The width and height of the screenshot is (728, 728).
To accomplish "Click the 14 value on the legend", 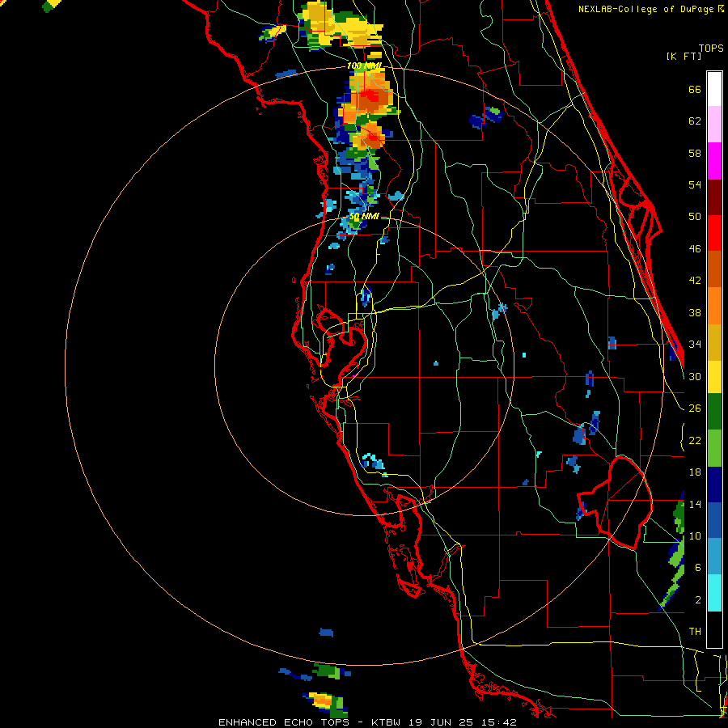I will tap(695, 504).
